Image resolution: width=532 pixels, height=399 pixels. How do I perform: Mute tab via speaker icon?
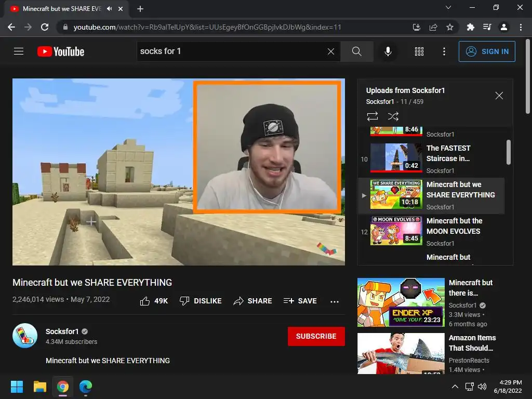pos(109,9)
